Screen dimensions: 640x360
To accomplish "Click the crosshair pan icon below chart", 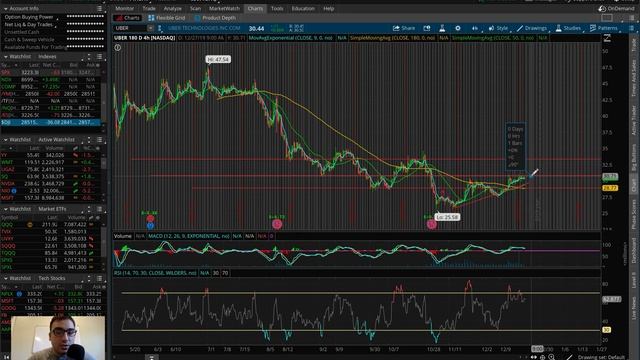I will pos(542,357).
